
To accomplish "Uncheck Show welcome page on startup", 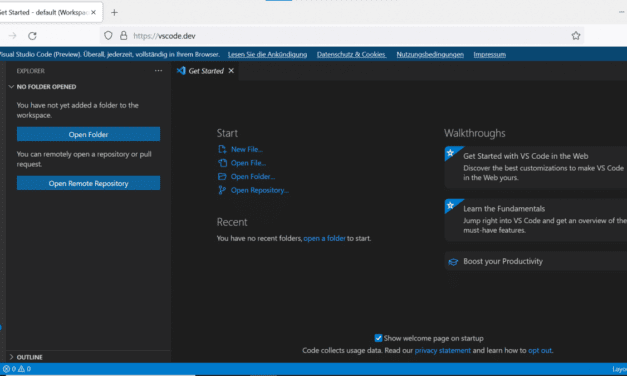I will coord(378,338).
